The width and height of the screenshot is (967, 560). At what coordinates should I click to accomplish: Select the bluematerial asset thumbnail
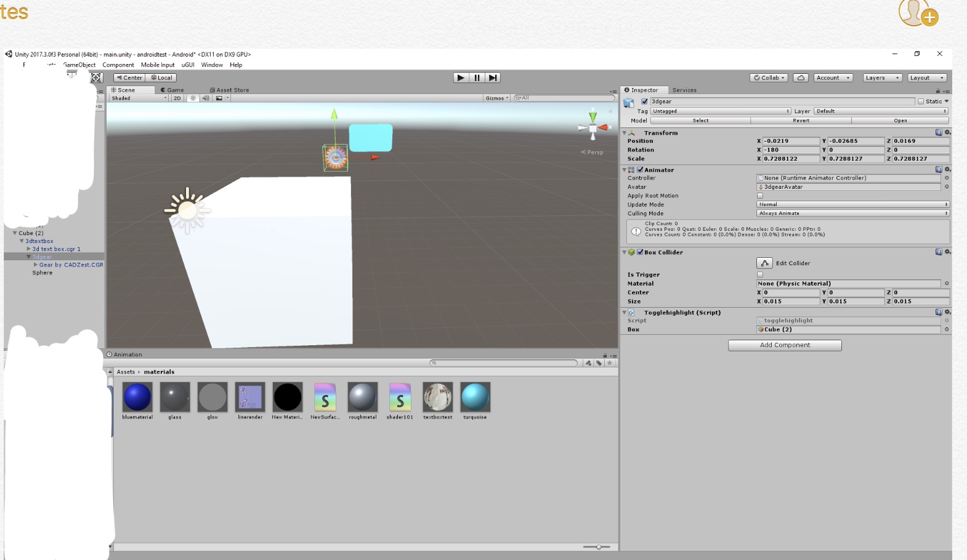(x=137, y=397)
